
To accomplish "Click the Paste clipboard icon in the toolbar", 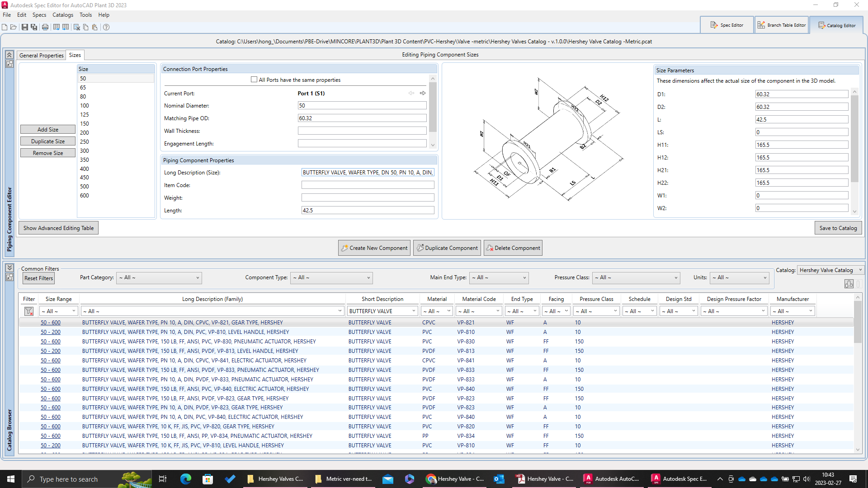I will [x=95, y=27].
